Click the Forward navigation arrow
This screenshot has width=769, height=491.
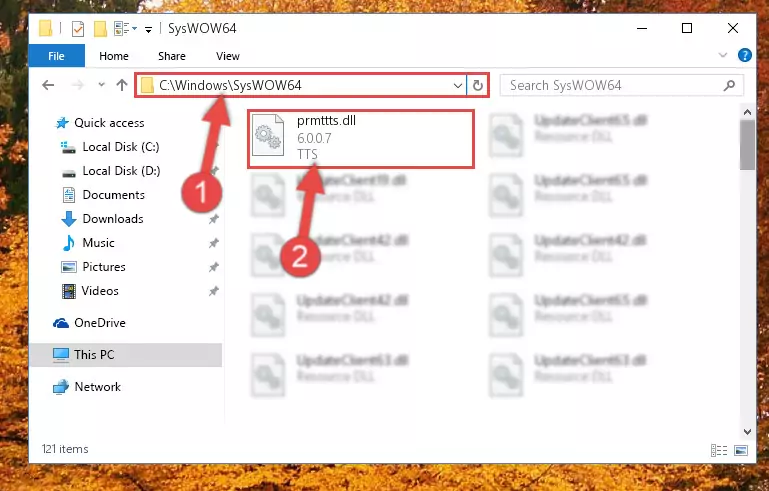[77, 85]
